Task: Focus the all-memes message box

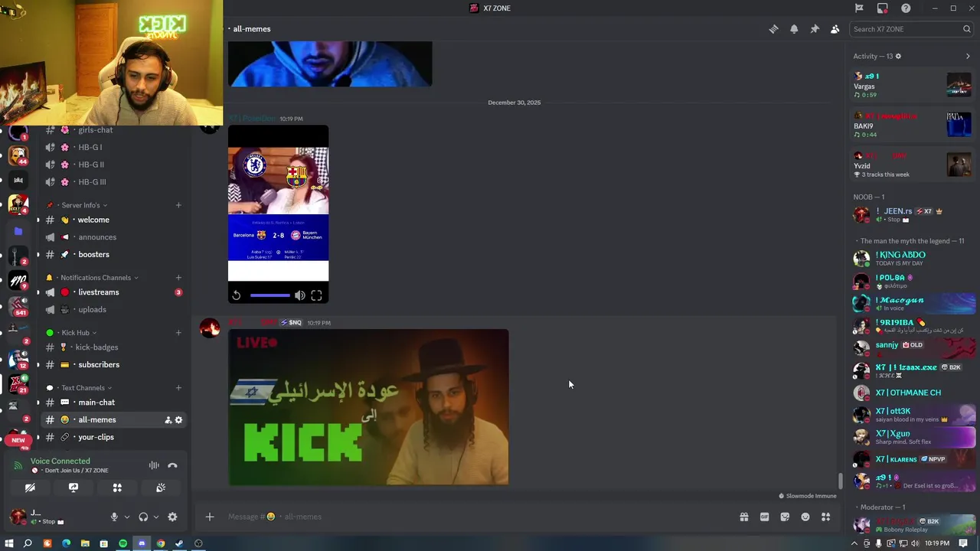Action: point(479,517)
